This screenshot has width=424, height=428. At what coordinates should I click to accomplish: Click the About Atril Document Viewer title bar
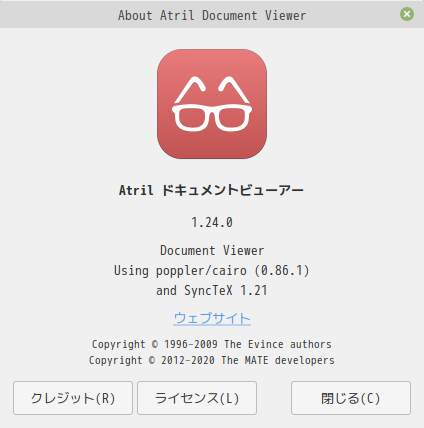212,14
